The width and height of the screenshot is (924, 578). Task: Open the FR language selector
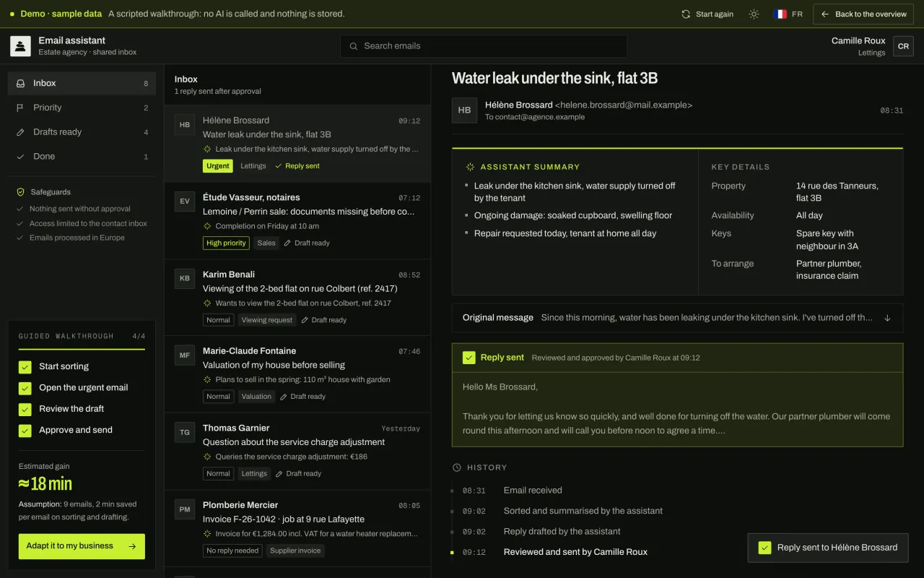(x=788, y=14)
